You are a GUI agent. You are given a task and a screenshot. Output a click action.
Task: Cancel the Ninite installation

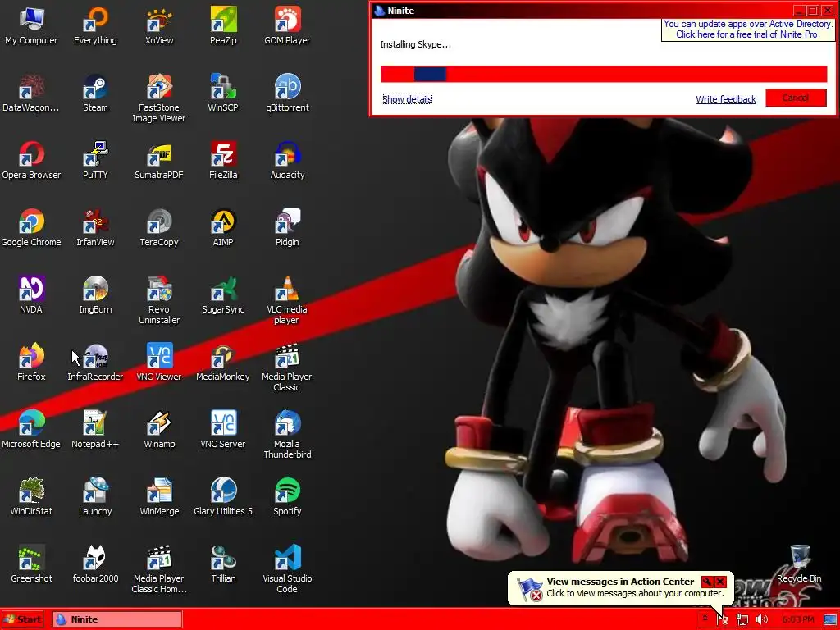(796, 98)
